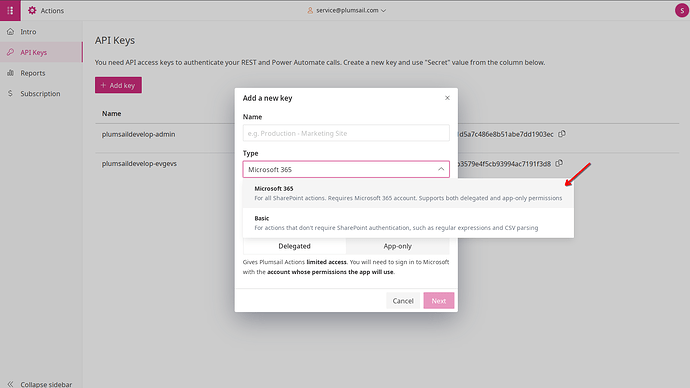Close the Add a new key dialog
690x388 pixels.
[x=447, y=98]
